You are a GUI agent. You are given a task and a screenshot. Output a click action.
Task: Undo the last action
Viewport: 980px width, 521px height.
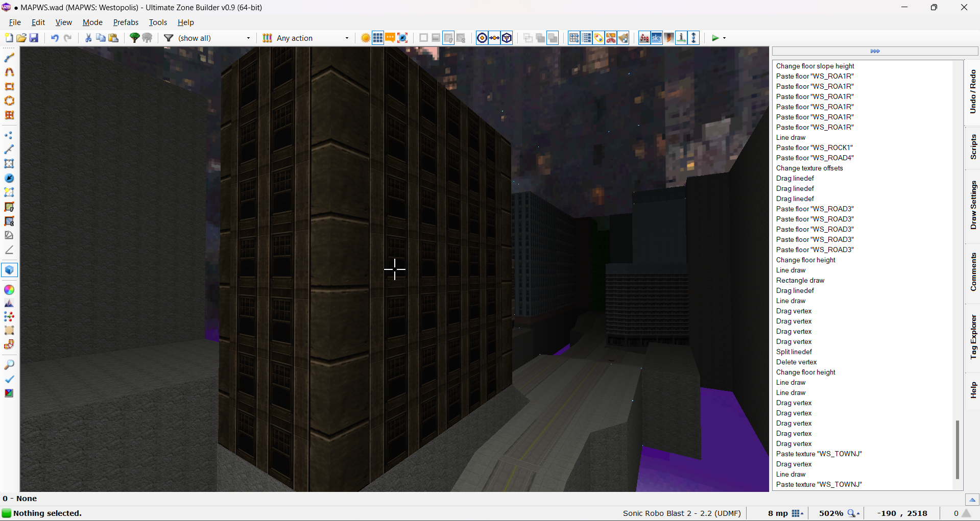[x=55, y=38]
